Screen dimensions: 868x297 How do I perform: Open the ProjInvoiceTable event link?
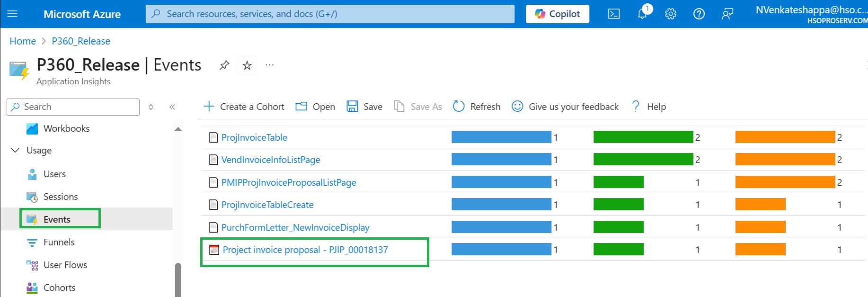coord(254,137)
